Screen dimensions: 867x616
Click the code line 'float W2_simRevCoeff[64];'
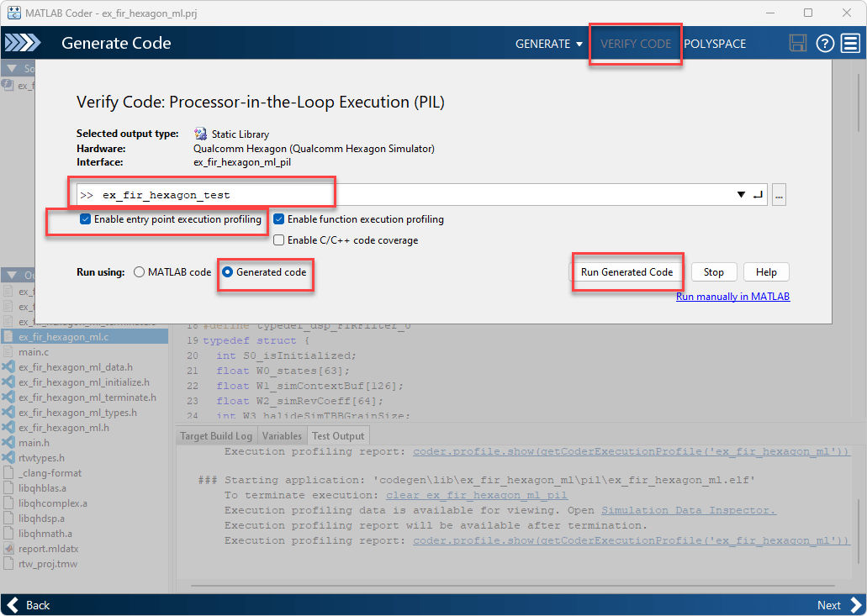click(299, 401)
